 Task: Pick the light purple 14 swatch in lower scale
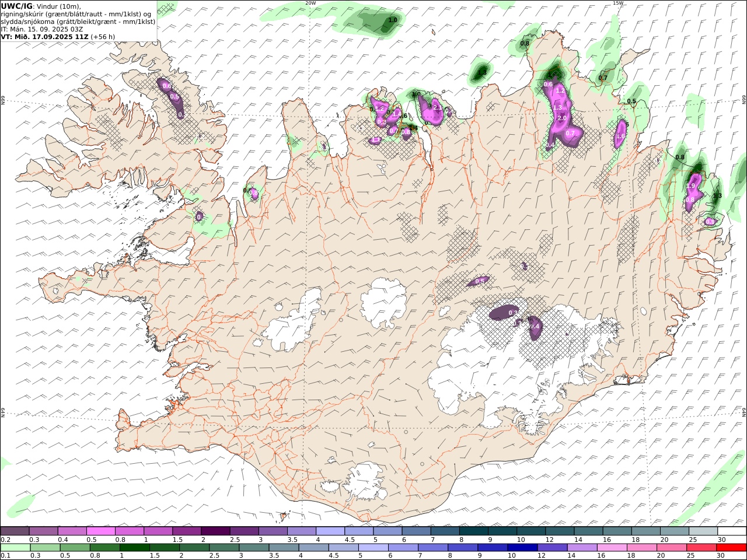coord(582,548)
